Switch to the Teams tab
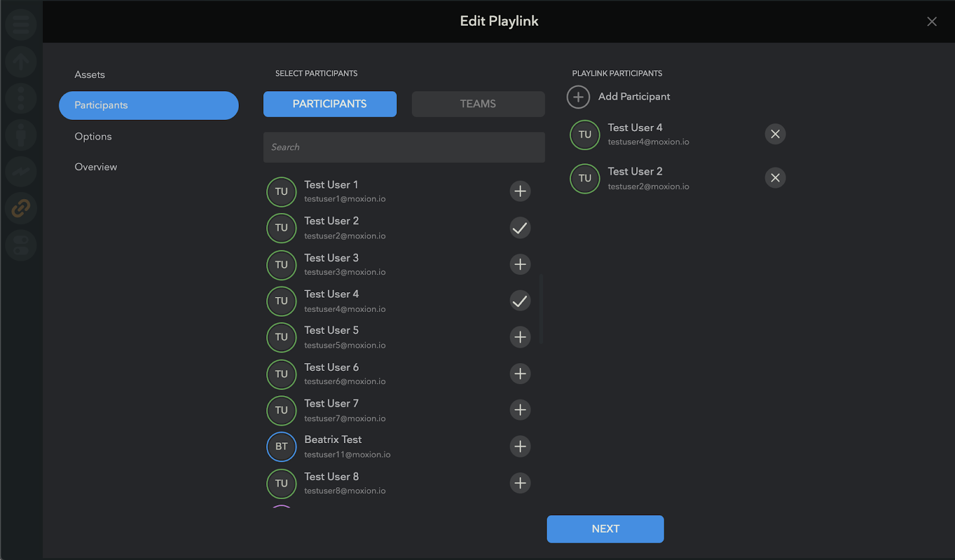This screenshot has height=560, width=955. click(x=478, y=104)
